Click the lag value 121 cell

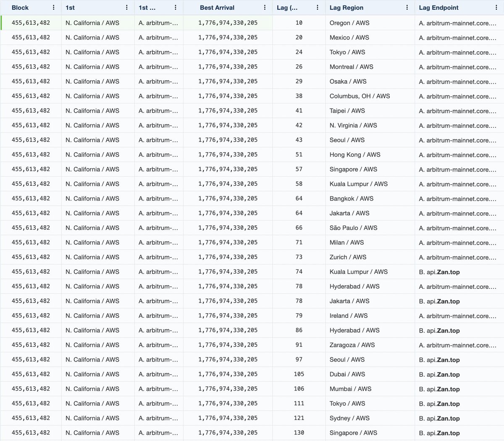[x=299, y=418]
